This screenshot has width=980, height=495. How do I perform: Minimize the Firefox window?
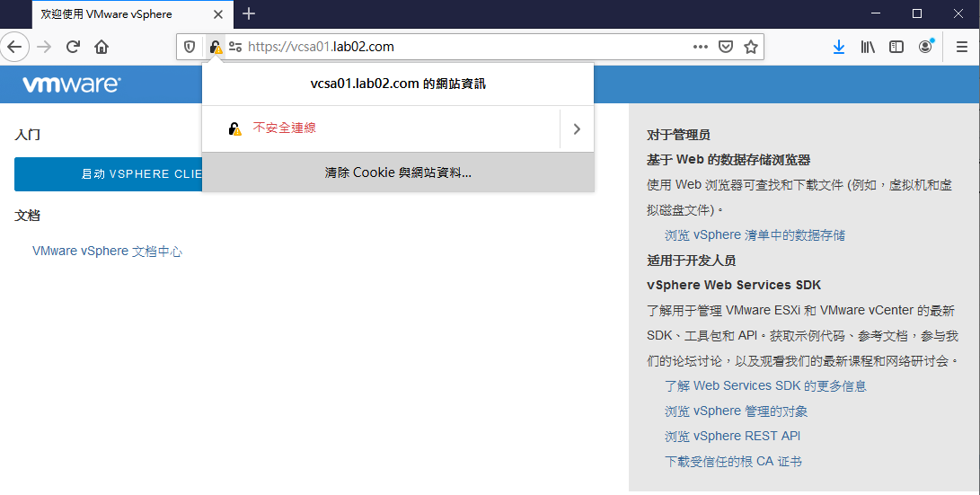[876, 13]
